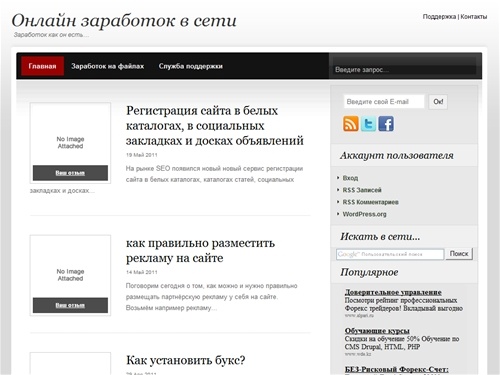Image resolution: width=500 pixels, height=375 pixels.
Task: Focus the Введите запрос search field
Action: pos(405,69)
